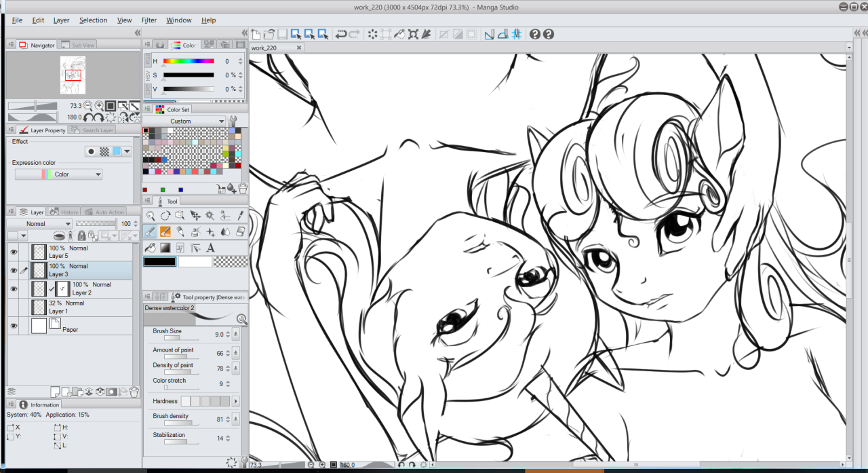The height and width of the screenshot is (473, 868).
Task: Select the Frame border panel tool
Action: pos(180,248)
